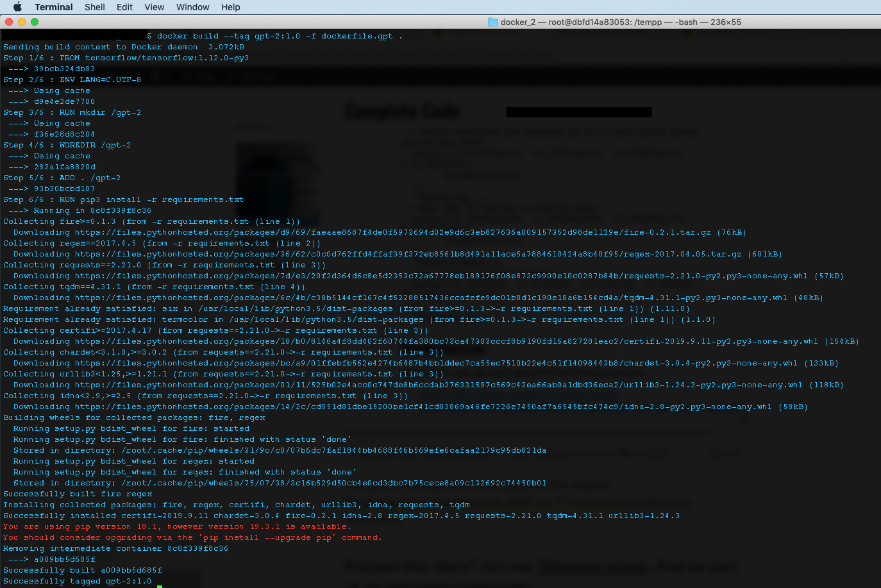Click 'Step 5/6 : ADD . /gpt-2' line

point(62,178)
